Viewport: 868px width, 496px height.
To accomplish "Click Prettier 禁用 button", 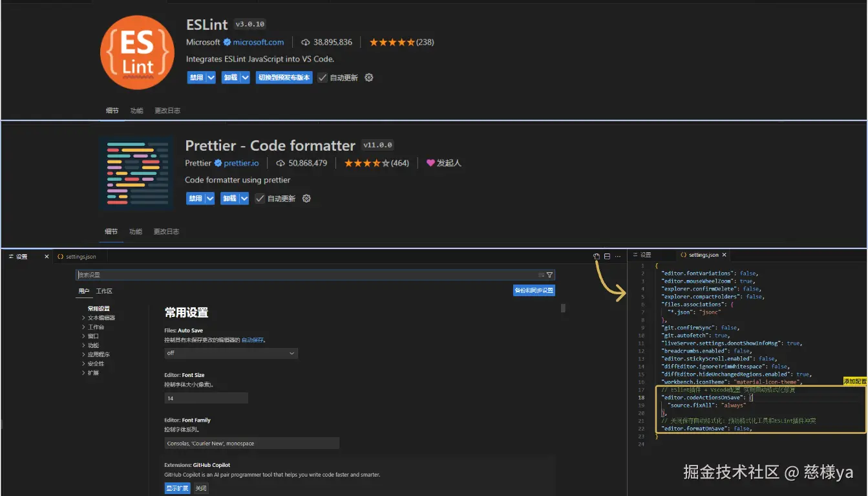I will pyautogui.click(x=195, y=199).
